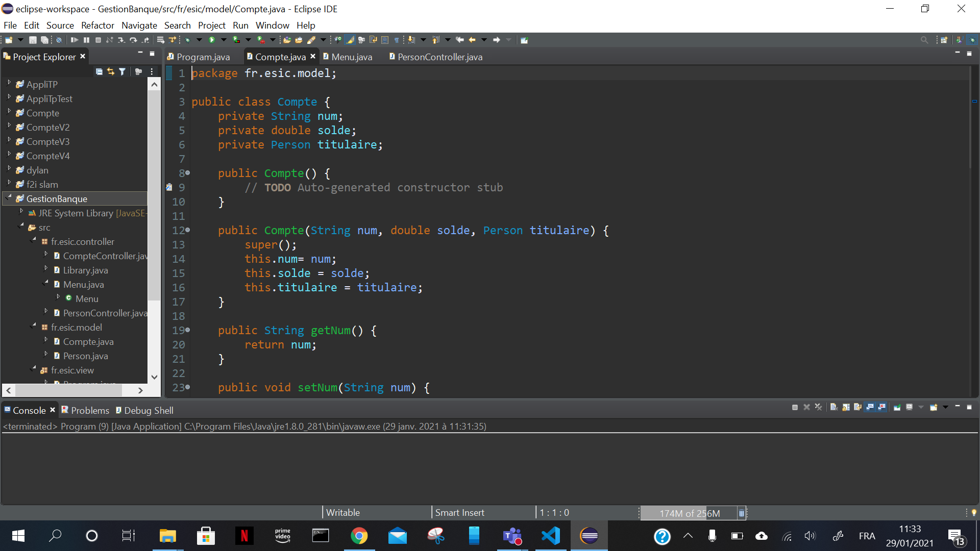Click the Step Return icon
The image size is (980, 551).
point(146,40)
